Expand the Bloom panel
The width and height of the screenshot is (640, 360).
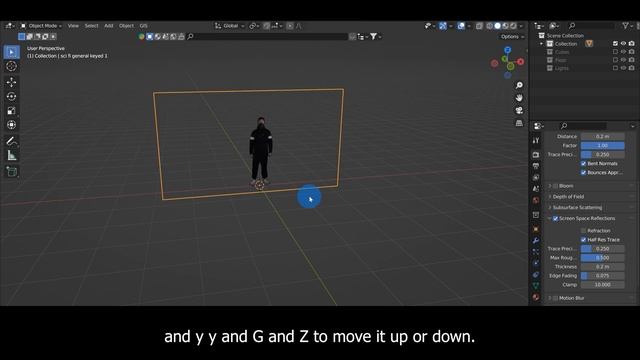(x=550, y=186)
